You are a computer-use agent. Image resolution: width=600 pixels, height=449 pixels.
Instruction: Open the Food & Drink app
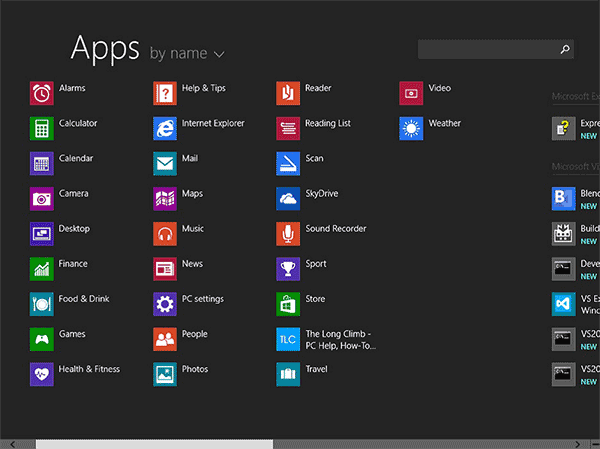click(41, 304)
